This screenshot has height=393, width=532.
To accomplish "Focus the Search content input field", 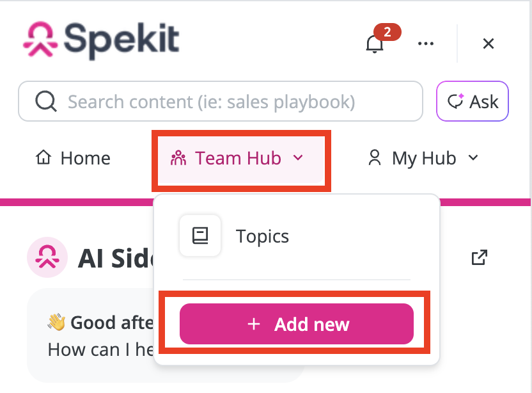I will [221, 101].
